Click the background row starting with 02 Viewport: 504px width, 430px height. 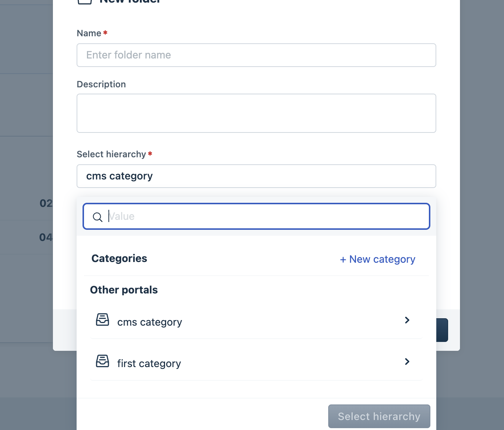(x=46, y=203)
